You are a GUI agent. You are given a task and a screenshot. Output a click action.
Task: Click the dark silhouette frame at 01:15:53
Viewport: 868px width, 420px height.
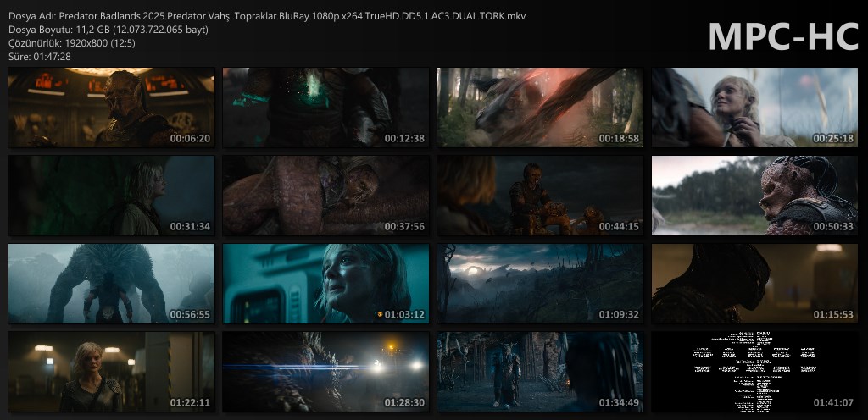754,284
